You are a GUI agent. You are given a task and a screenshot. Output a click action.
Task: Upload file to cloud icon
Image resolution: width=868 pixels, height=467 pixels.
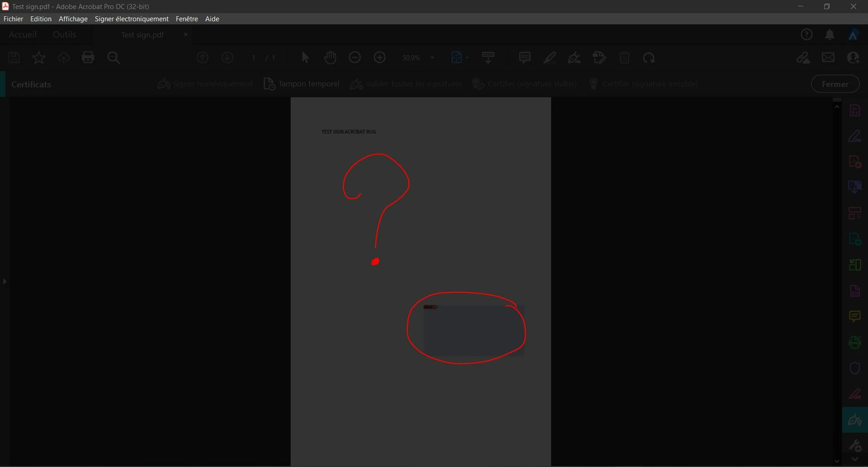(x=64, y=57)
